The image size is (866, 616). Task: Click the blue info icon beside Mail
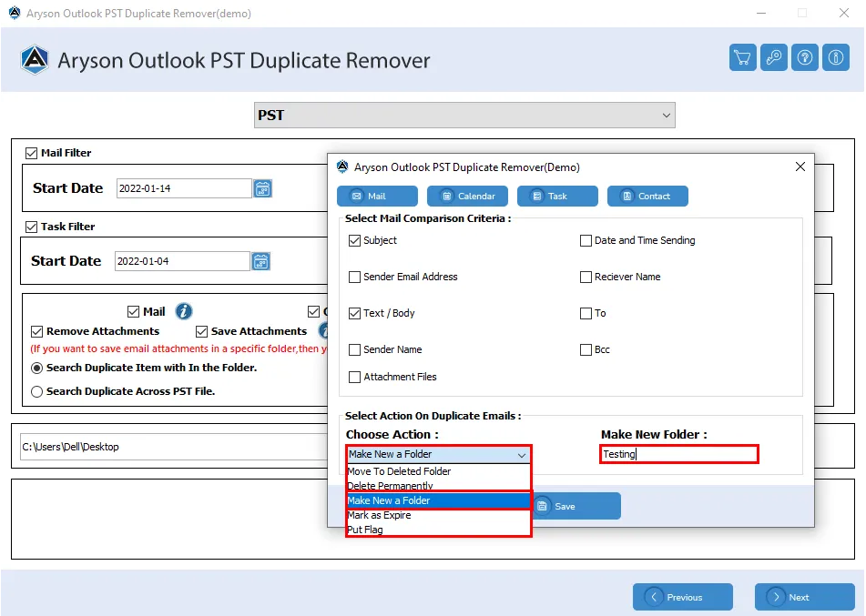(x=184, y=311)
